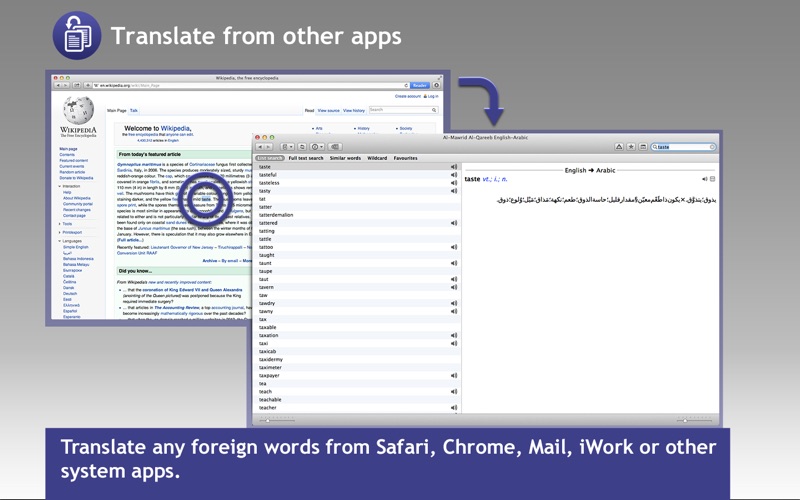Open the history clock dropdown in dictionary toolbar
Image resolution: width=800 pixels, height=500 pixels.
coord(317,147)
